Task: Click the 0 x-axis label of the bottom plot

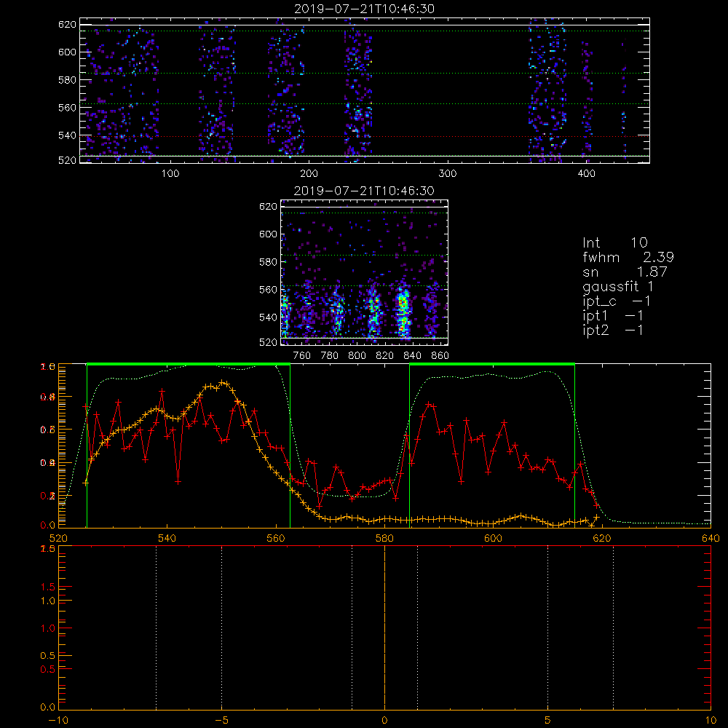Action: pyautogui.click(x=384, y=720)
